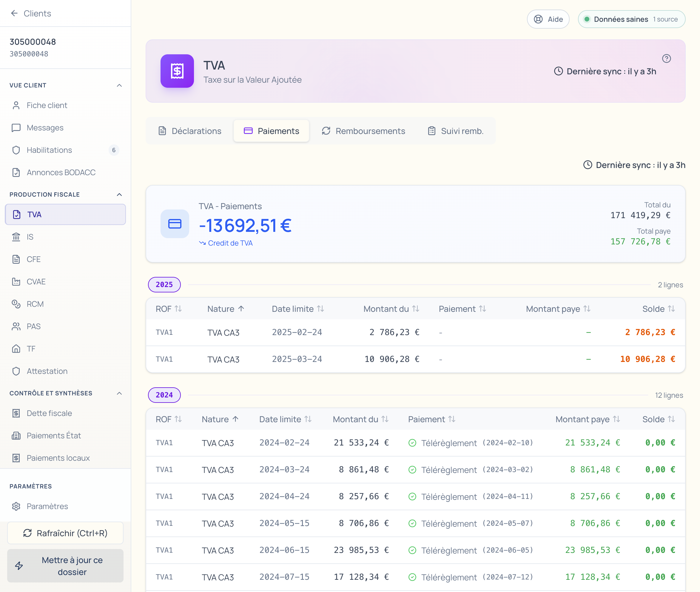Open the IS bank icon item
Viewport: 700px width, 592px height.
30,237
